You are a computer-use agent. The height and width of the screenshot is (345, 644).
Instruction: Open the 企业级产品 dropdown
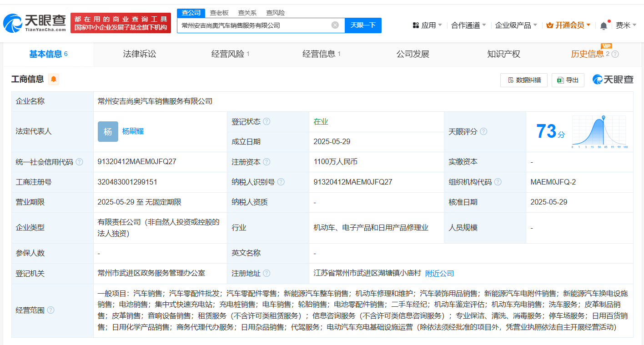[516, 25]
